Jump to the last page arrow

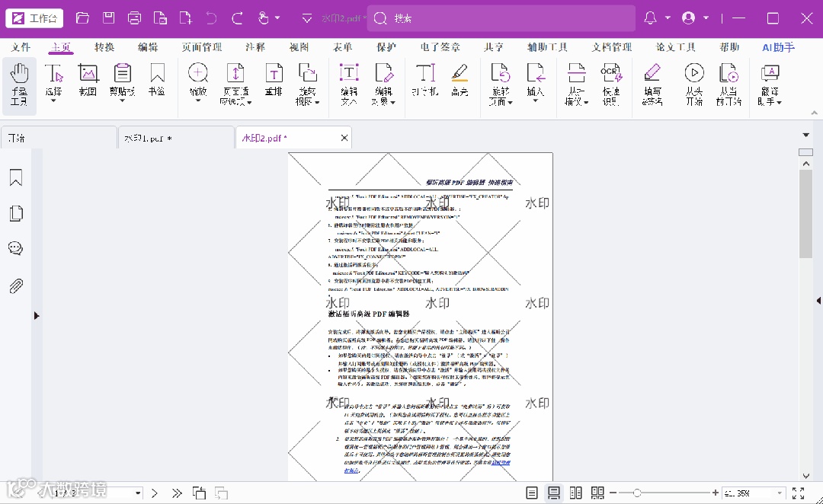click(x=177, y=493)
